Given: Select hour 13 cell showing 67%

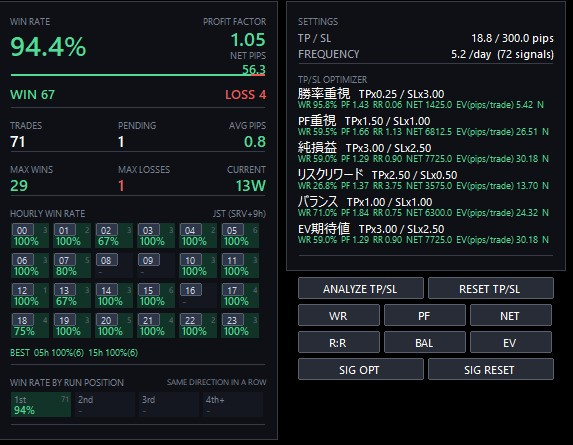Looking at the screenshot, I should click(x=72, y=296).
